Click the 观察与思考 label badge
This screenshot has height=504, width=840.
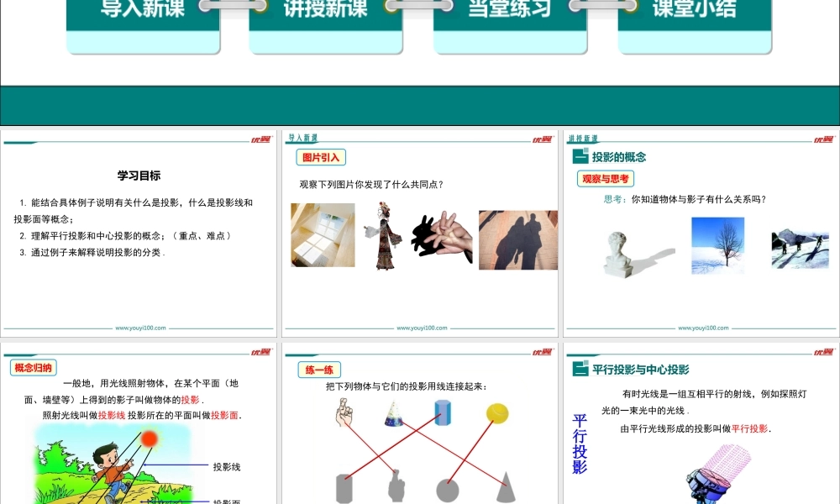604,178
